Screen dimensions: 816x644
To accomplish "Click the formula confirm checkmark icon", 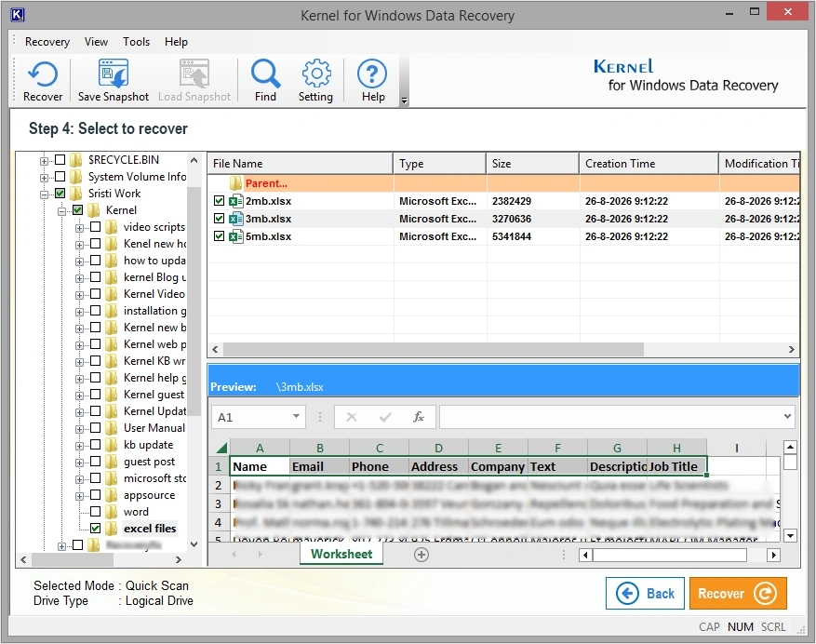I will click(x=385, y=417).
